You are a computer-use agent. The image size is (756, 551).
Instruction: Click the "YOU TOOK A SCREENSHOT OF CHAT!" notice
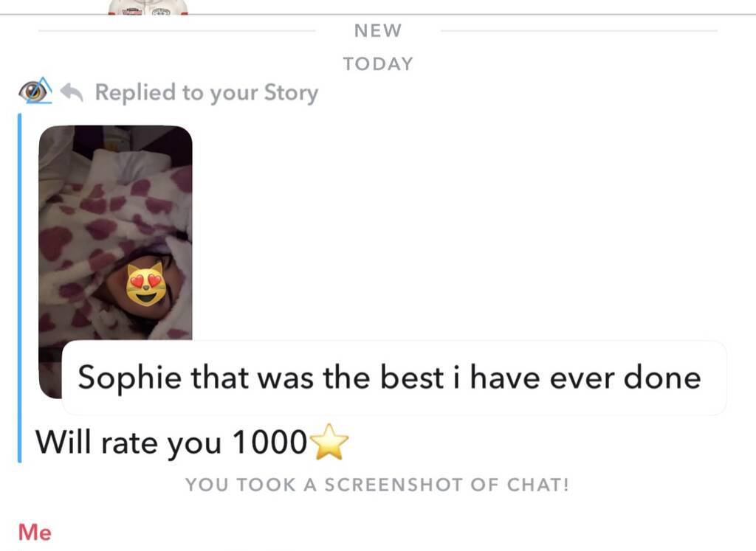point(377,485)
